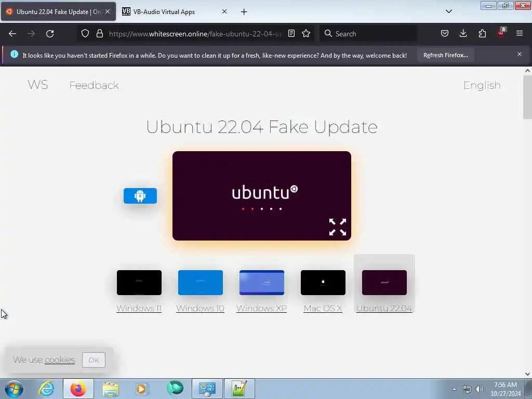This screenshot has height=399, width=532.
Task: Open the Mac OS X link
Action: point(323,308)
